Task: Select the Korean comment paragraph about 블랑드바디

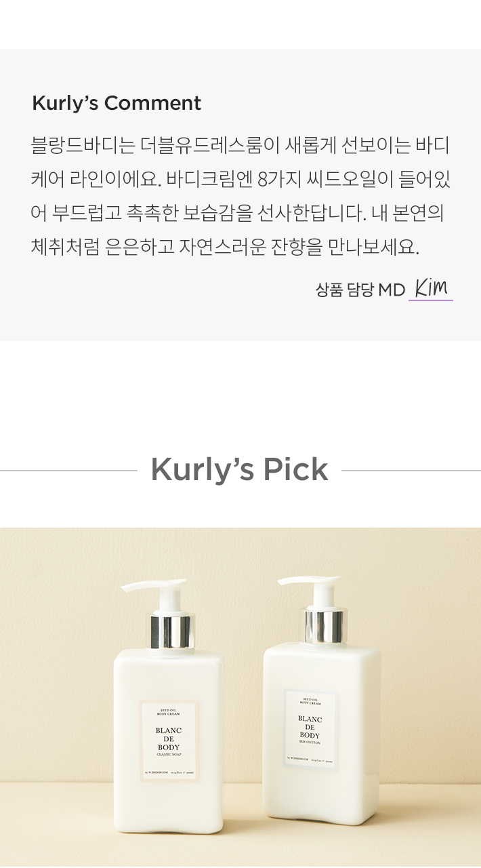Action: (240, 196)
